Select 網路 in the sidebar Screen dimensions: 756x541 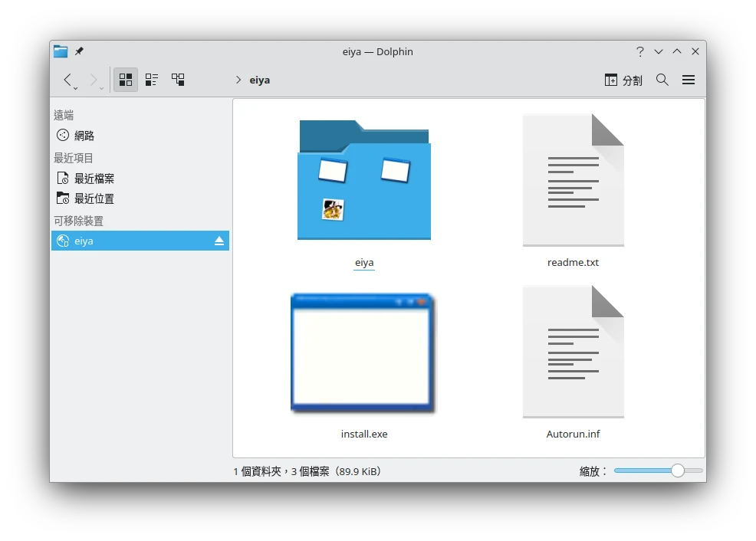tap(84, 136)
